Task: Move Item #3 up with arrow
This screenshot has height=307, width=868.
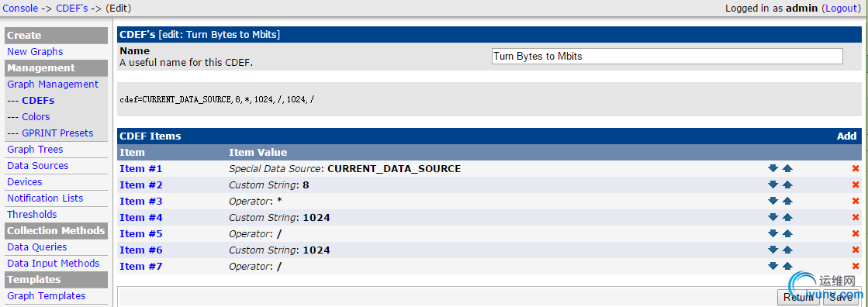Action: pyautogui.click(x=788, y=202)
